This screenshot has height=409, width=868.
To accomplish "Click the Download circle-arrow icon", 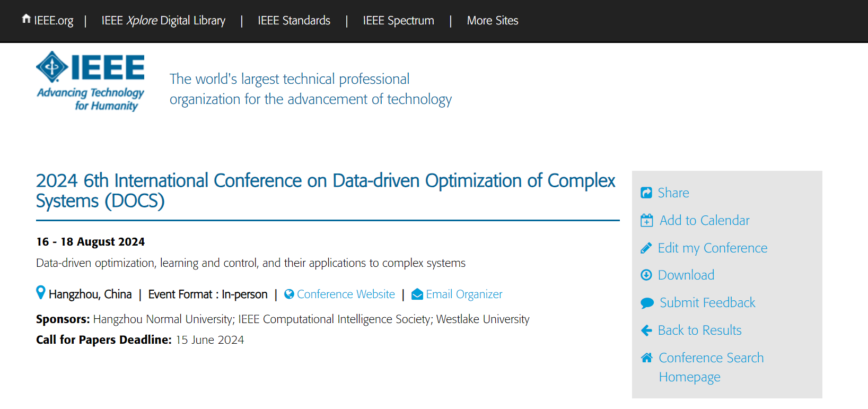I will coord(646,275).
